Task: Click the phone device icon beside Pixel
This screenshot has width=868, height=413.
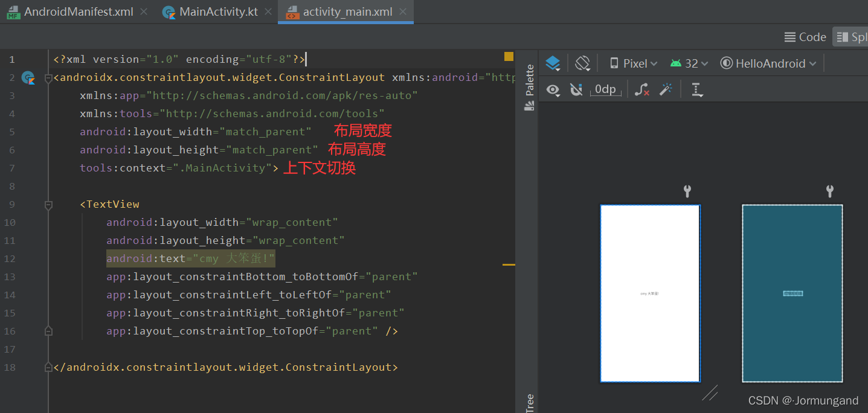Action: pyautogui.click(x=614, y=63)
